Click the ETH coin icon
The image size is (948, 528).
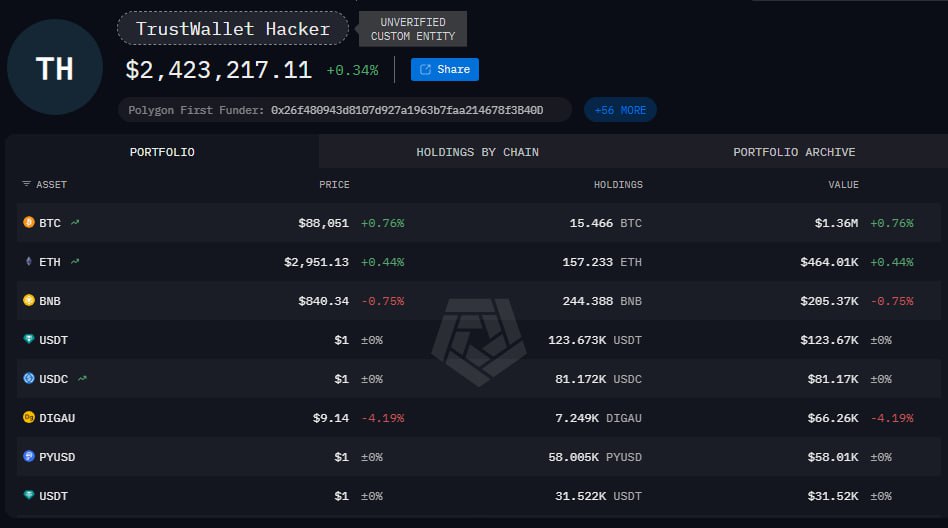(x=28, y=262)
